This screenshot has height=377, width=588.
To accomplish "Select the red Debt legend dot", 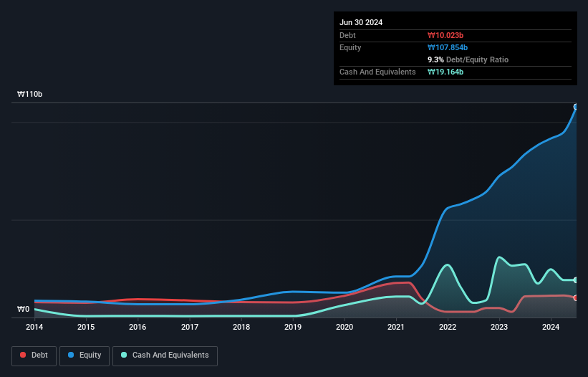I will 23,355.
